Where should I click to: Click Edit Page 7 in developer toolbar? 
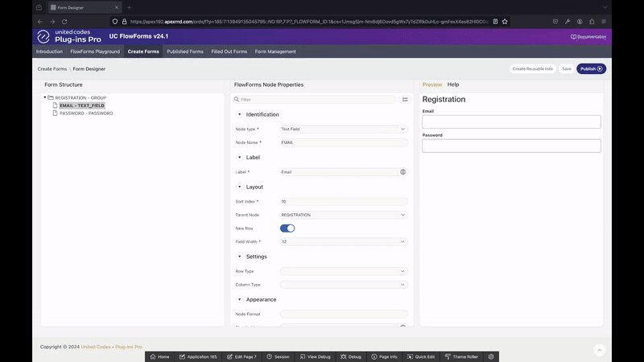click(x=242, y=356)
